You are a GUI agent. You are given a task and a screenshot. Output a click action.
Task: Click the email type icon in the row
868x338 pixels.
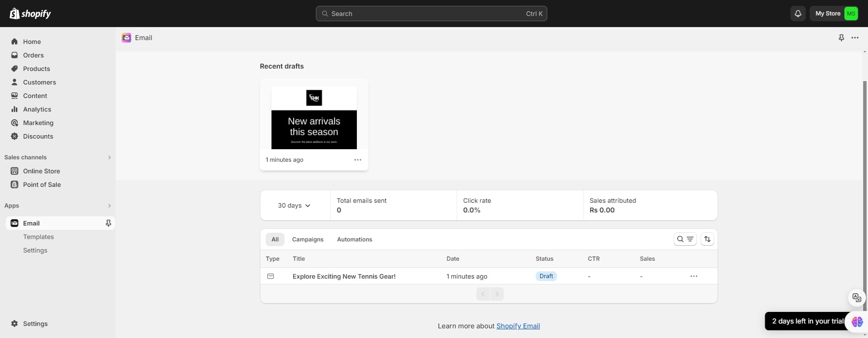(271, 276)
